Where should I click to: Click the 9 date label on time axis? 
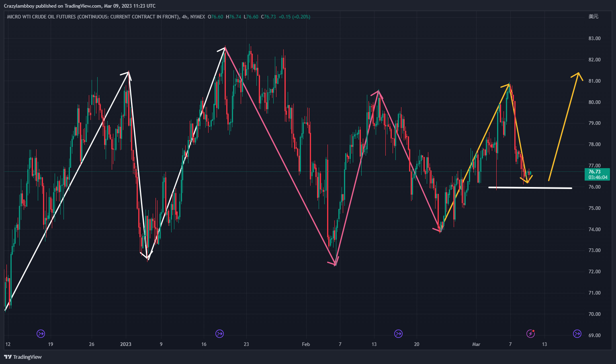[161, 344]
